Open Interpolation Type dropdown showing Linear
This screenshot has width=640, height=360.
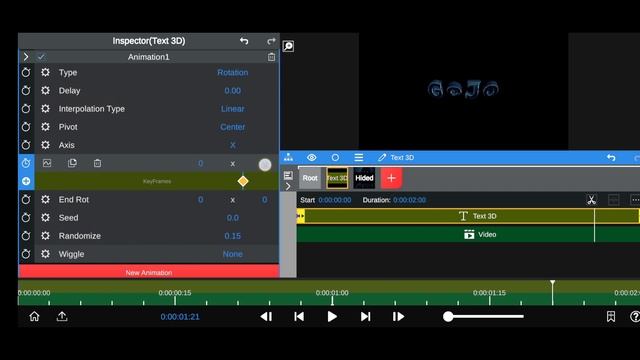(233, 109)
